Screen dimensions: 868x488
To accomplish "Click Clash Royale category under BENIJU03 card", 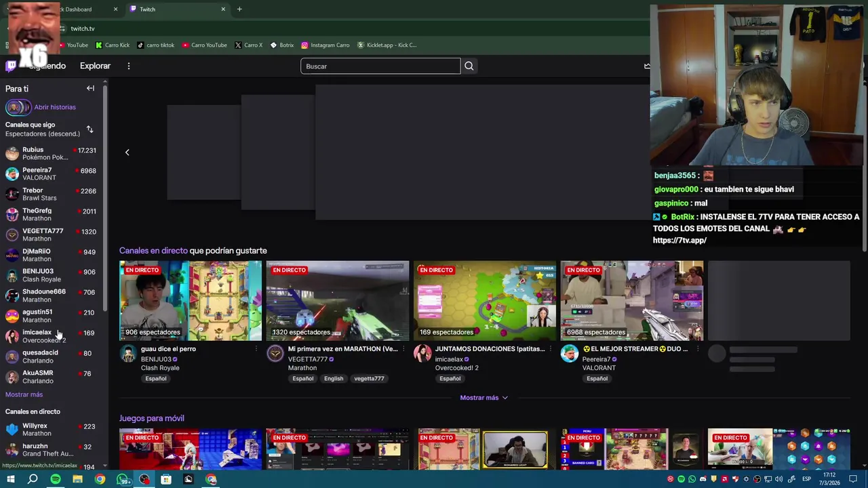I will tap(160, 368).
